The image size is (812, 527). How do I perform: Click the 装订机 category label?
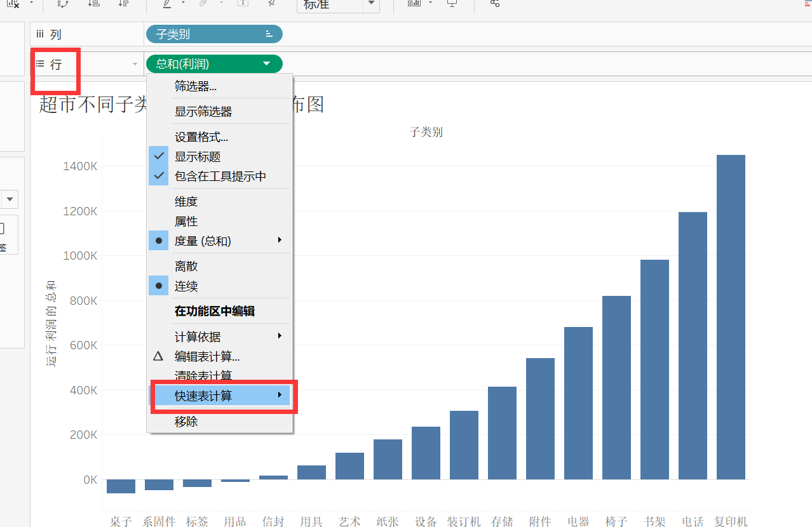[x=464, y=521]
